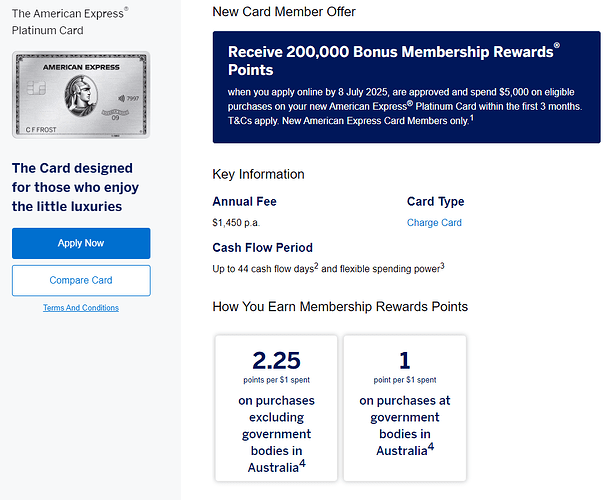Click the "Annual Fee" label
Image resolution: width=615 pixels, height=500 pixels.
pyautogui.click(x=244, y=202)
